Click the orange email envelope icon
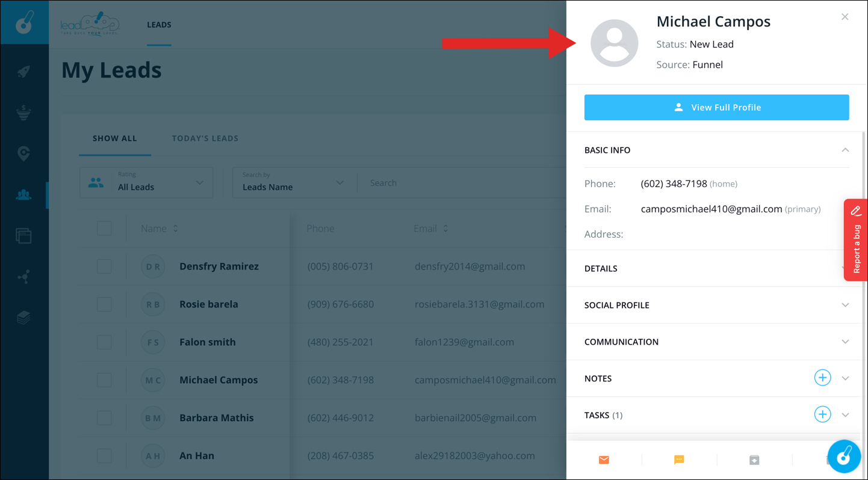Screen dimensions: 868x480 604,460
